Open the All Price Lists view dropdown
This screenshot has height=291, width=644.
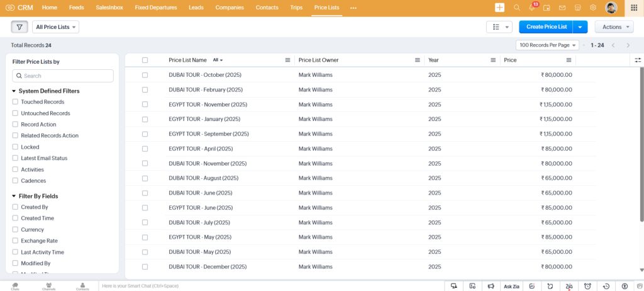[55, 26]
